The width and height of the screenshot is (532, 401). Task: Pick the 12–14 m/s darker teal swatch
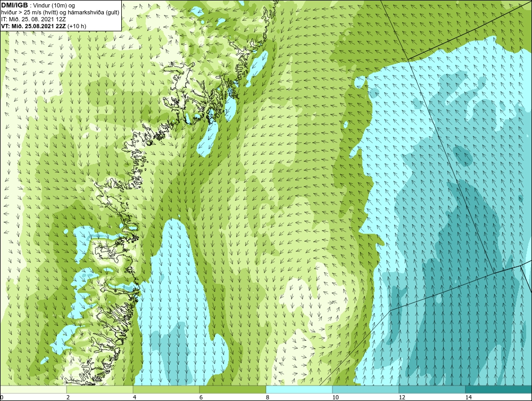[x=432, y=389]
